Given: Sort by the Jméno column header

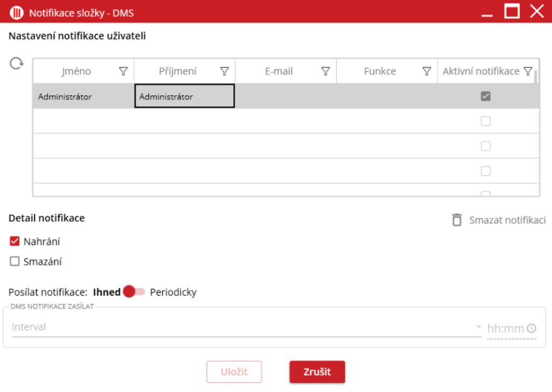Looking at the screenshot, I should 76,71.
